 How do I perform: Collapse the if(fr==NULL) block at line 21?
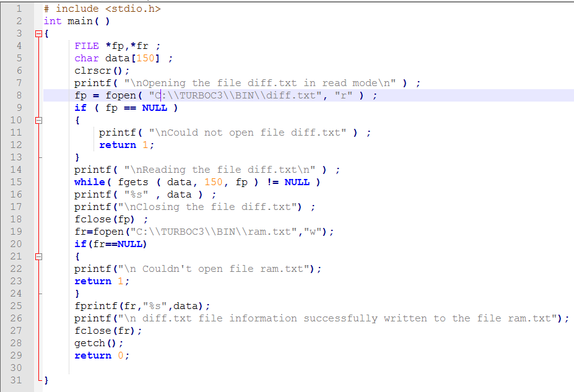[38, 256]
